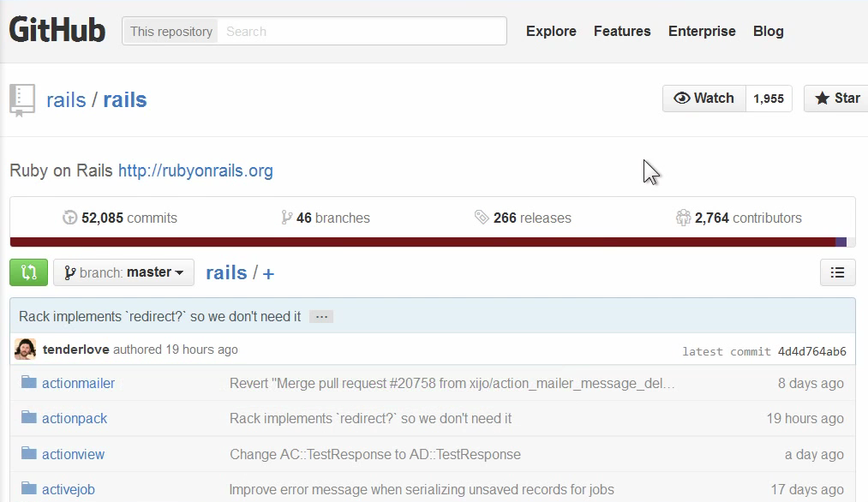
Task: Open the actionpack folder
Action: (x=75, y=418)
